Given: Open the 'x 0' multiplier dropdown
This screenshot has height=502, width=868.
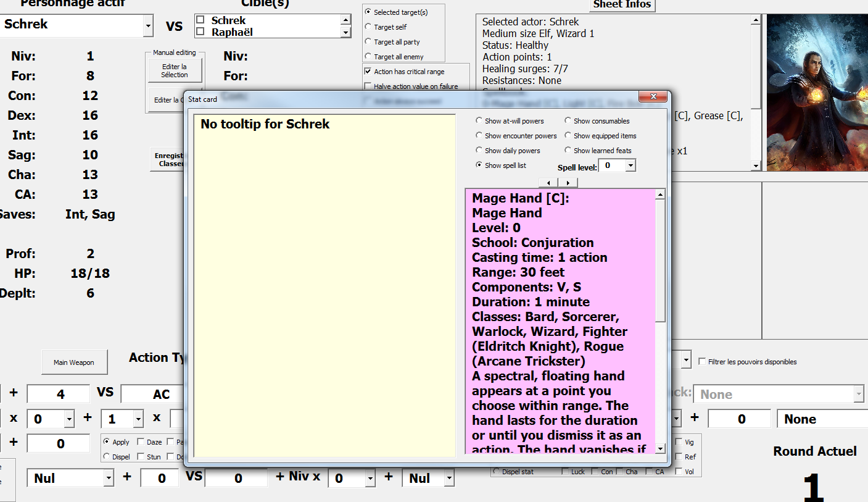Looking at the screenshot, I should (68, 419).
